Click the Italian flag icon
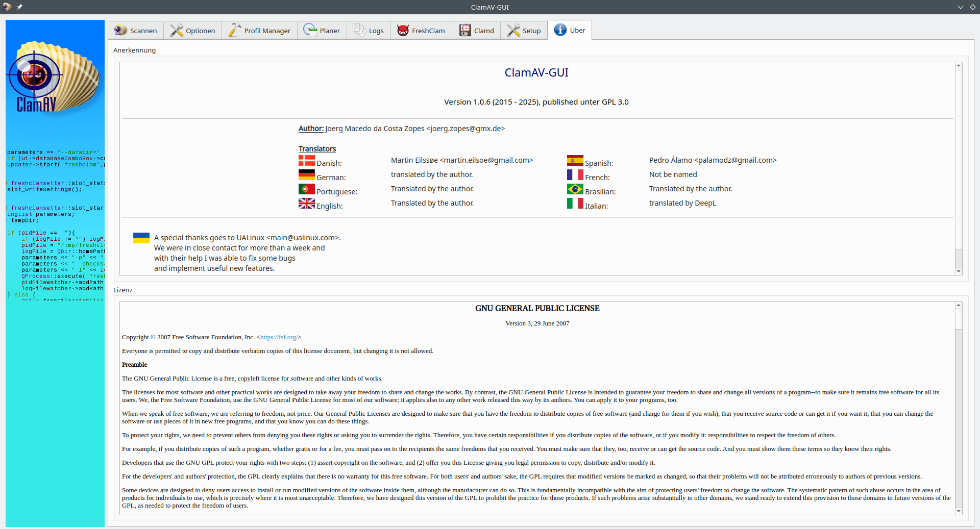The image size is (980, 529). coord(575,204)
